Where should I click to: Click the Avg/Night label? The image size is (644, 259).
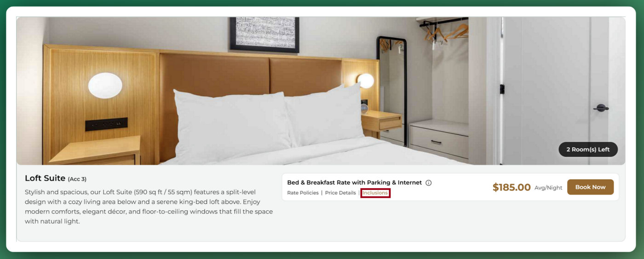click(548, 188)
